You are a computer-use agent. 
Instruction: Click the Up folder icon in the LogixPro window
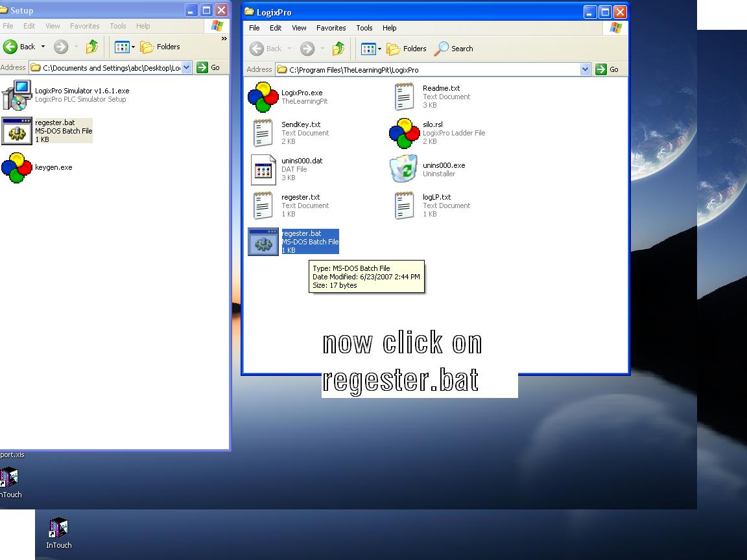coord(338,49)
